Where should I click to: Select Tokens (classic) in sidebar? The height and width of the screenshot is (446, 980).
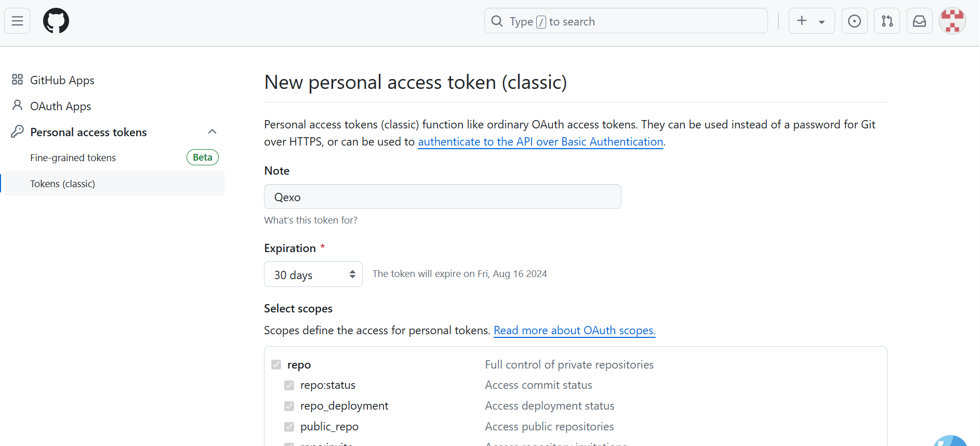coord(63,184)
